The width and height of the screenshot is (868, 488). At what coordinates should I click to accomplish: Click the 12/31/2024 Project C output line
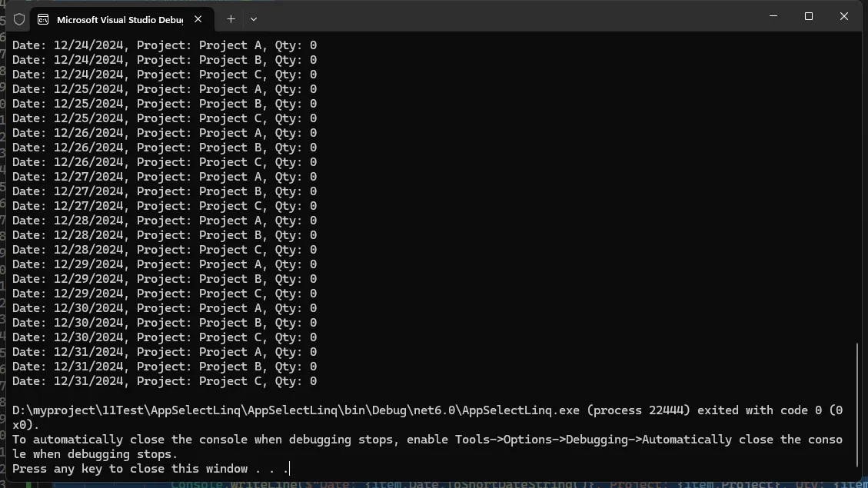tap(164, 382)
